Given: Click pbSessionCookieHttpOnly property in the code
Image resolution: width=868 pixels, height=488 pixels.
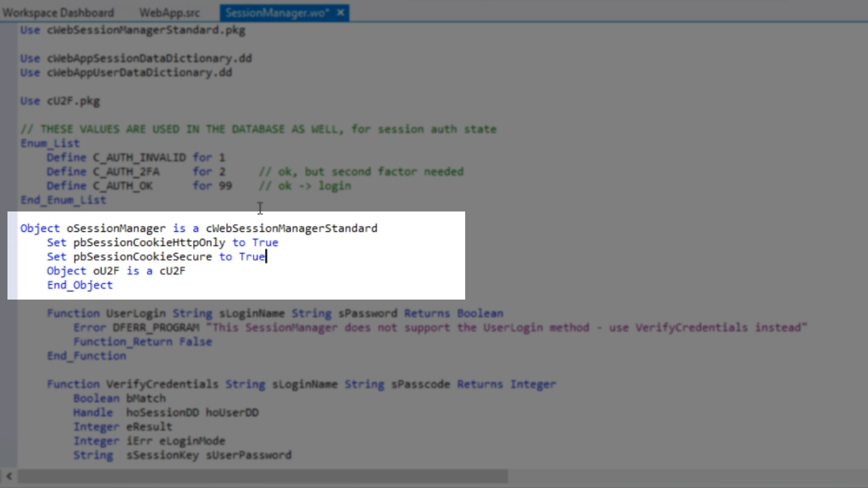Looking at the screenshot, I should click(149, 243).
